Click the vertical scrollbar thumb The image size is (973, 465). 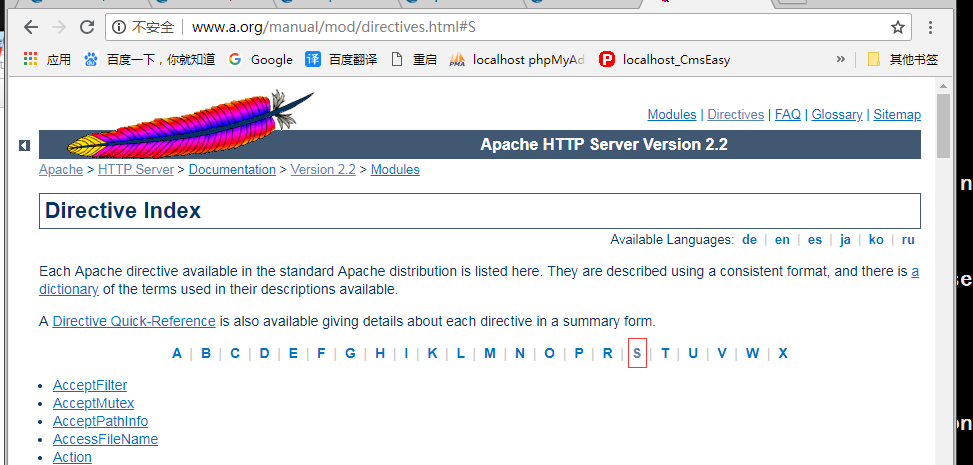(x=943, y=126)
